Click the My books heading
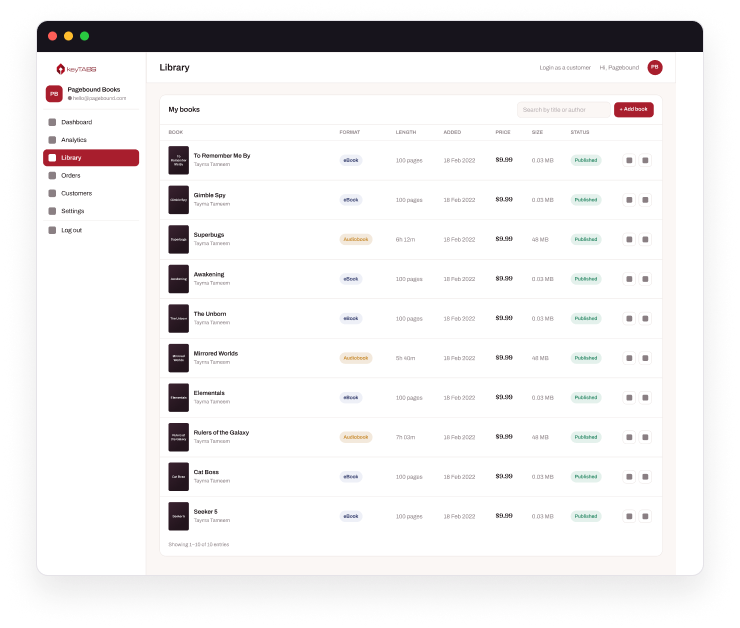740x628 pixels. click(184, 109)
